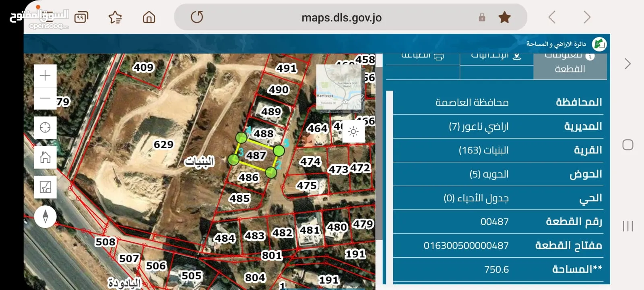Click parcel label 491 on the map
The width and height of the screenshot is (644, 290).
click(x=287, y=68)
